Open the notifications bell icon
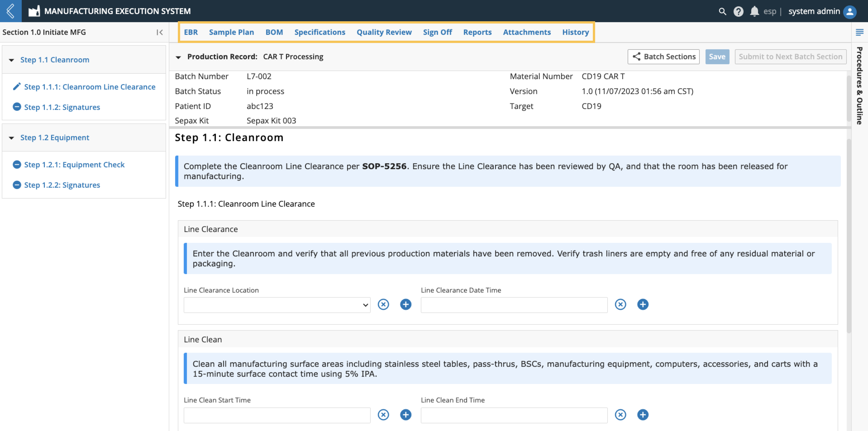 point(754,12)
